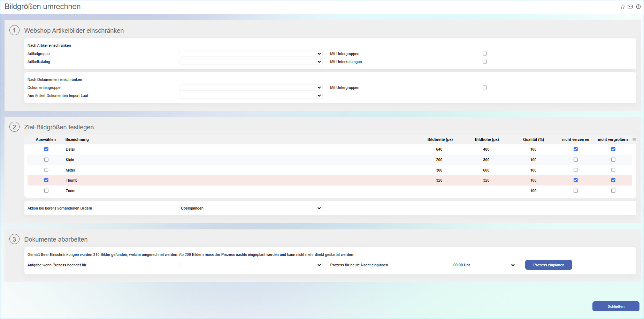The image size is (644, 319).
Task: Toggle nicht verzerren for Detail
Action: point(576,149)
